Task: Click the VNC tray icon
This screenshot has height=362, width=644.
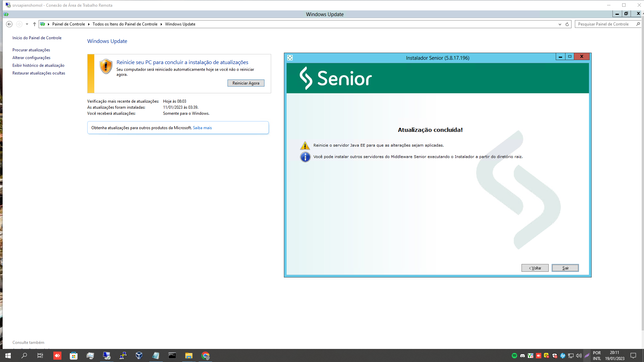Action: [530, 356]
